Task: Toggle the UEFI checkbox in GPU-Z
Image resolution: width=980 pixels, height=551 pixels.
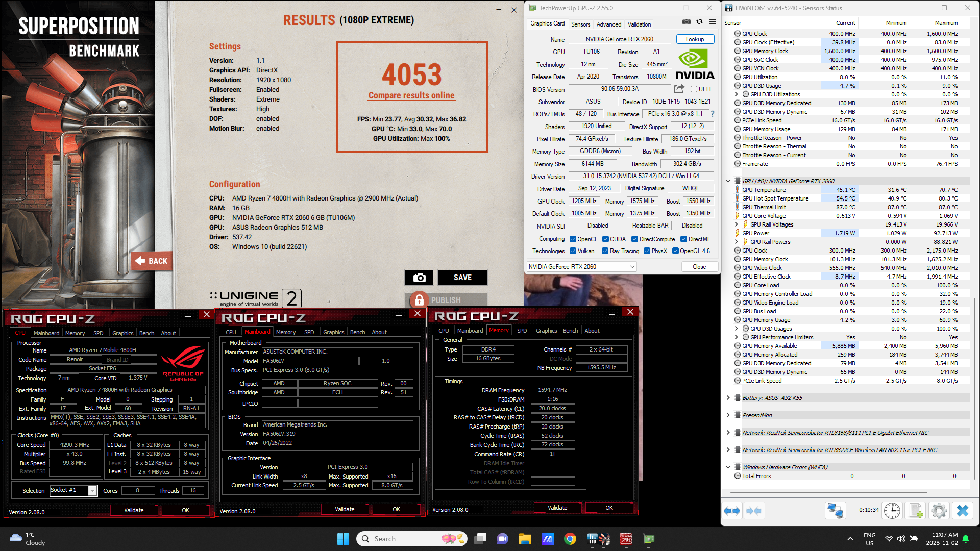Action: click(694, 89)
